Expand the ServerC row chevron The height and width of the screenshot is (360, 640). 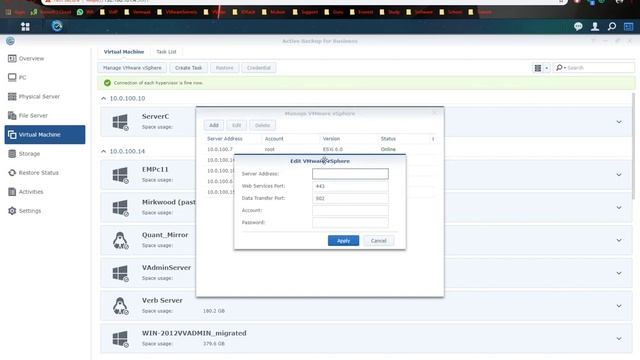[x=619, y=122]
